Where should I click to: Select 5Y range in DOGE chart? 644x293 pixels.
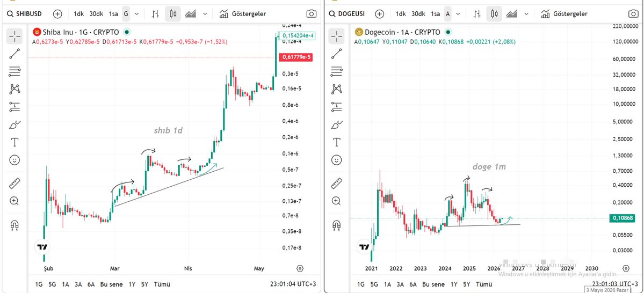467,284
